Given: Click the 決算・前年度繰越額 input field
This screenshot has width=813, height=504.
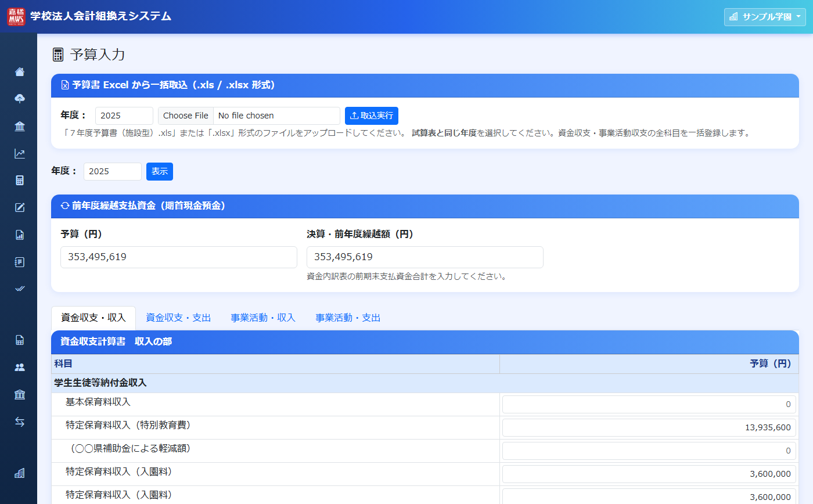Looking at the screenshot, I should (x=425, y=257).
